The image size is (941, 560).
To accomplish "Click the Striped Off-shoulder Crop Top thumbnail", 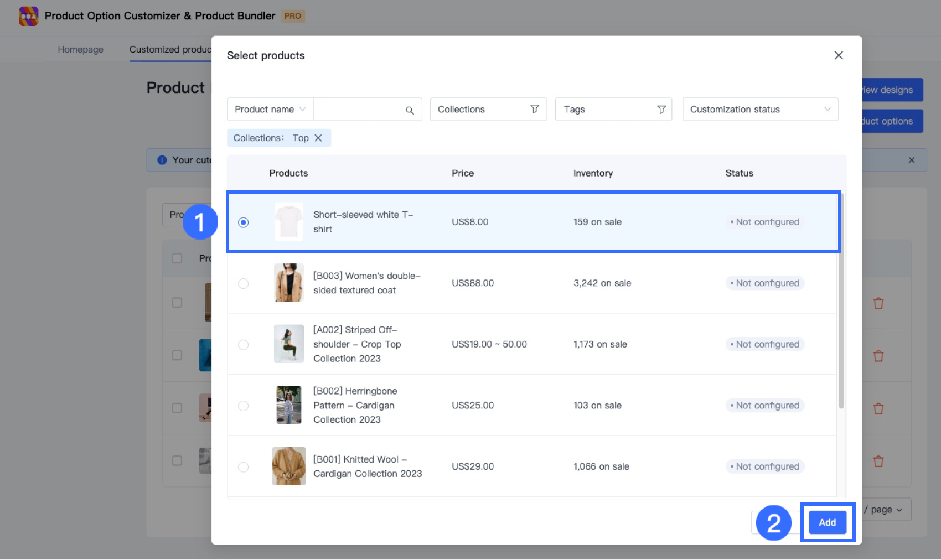I will tap(289, 344).
